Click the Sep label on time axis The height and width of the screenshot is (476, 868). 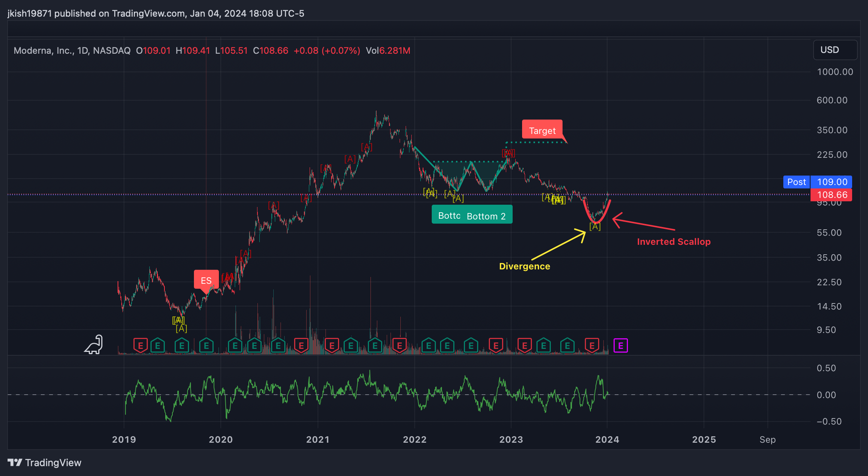click(x=767, y=440)
